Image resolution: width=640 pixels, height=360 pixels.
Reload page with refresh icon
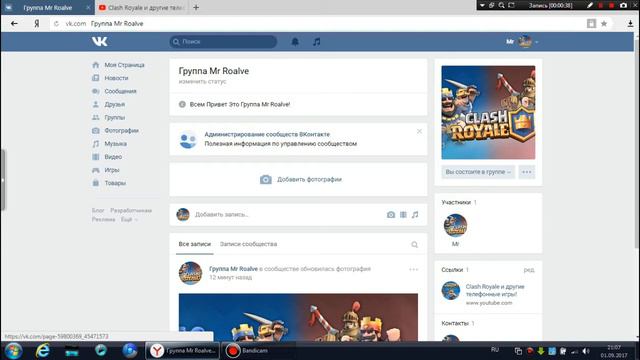(x=56, y=24)
